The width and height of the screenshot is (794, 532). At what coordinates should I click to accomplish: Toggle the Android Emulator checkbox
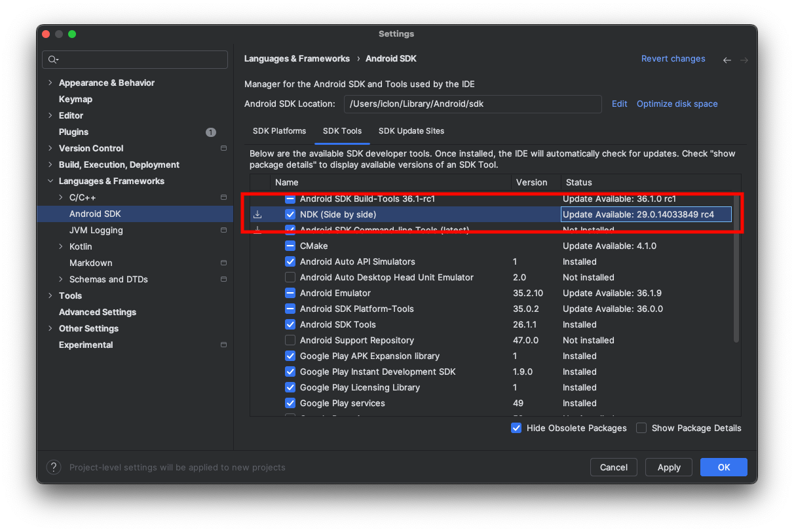tap(290, 293)
